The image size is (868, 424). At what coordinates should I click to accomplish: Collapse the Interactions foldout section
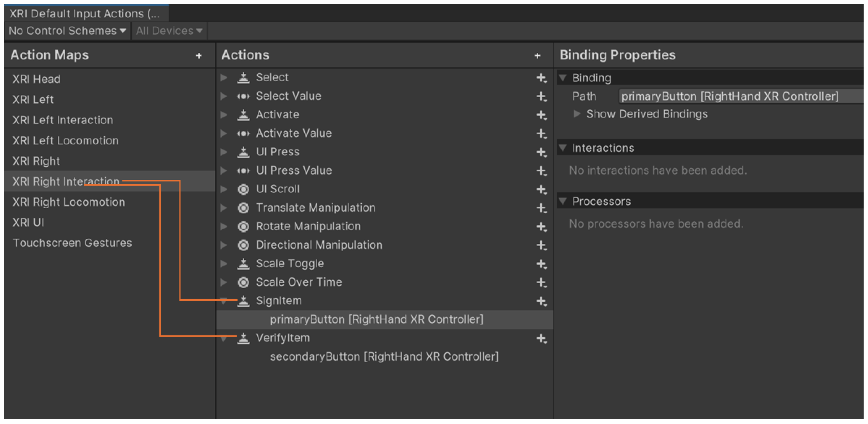coord(563,148)
